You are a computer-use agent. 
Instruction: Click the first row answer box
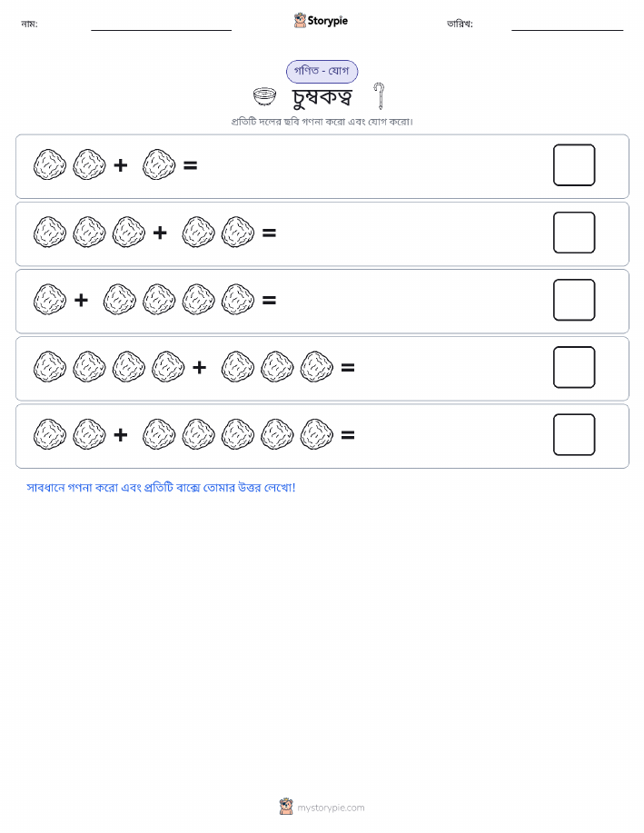[x=574, y=165]
